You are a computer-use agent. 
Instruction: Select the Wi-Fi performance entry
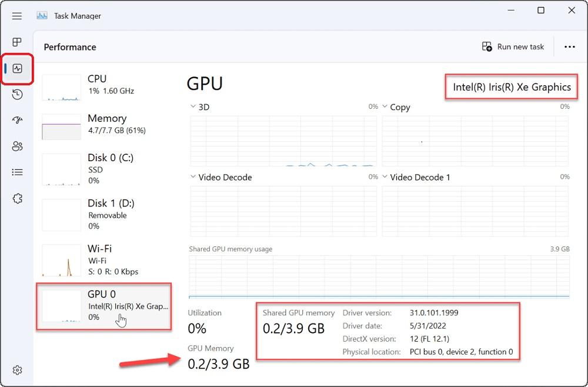tap(103, 260)
